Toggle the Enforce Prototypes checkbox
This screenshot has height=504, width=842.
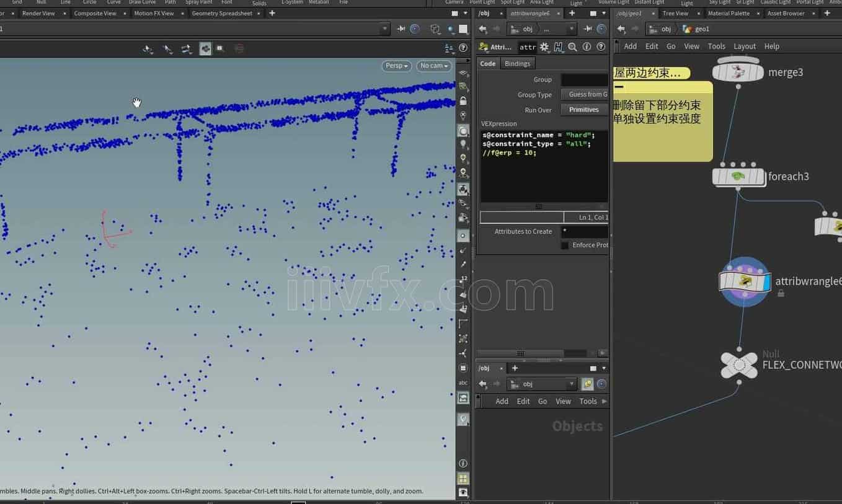pyautogui.click(x=564, y=245)
